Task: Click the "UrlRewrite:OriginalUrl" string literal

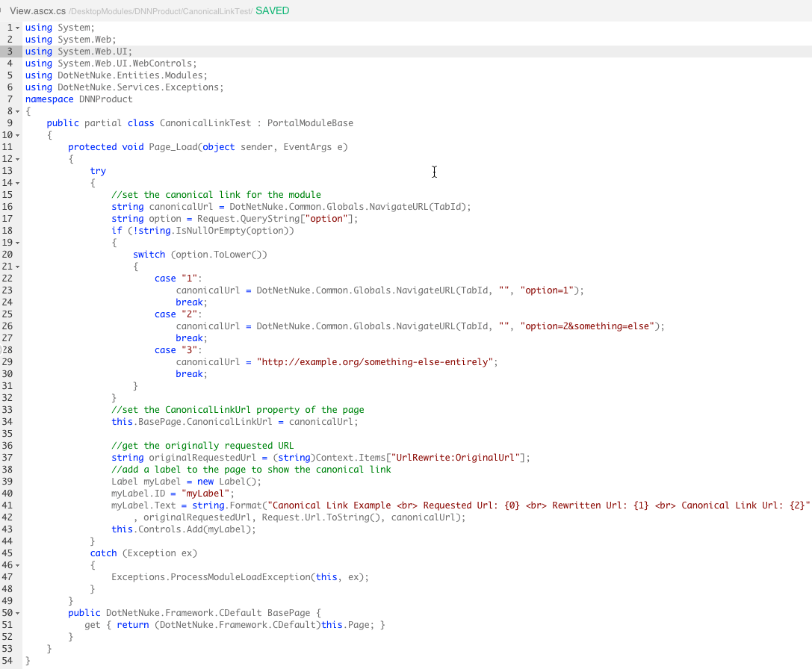Action: [x=455, y=457]
